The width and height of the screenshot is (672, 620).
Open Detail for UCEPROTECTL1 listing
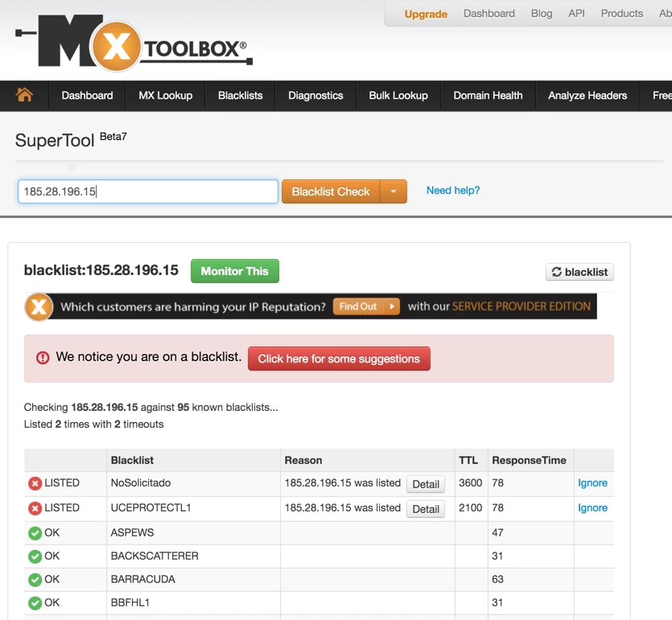coord(426,509)
